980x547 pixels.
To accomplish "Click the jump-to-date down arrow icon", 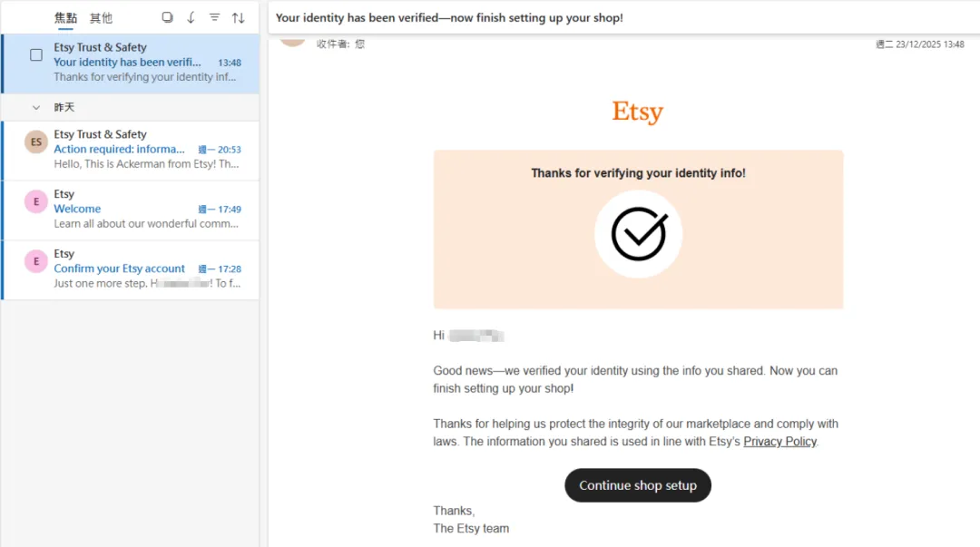I will click(x=191, y=17).
